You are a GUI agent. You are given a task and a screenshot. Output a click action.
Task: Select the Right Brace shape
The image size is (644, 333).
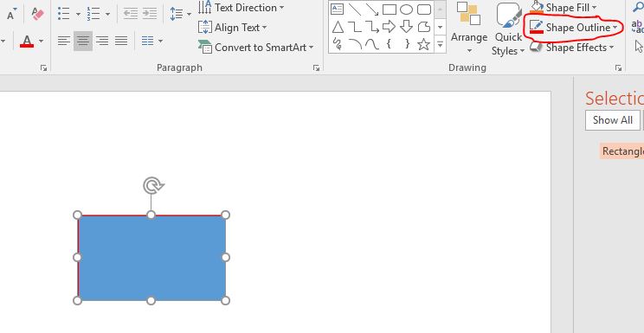click(x=407, y=43)
